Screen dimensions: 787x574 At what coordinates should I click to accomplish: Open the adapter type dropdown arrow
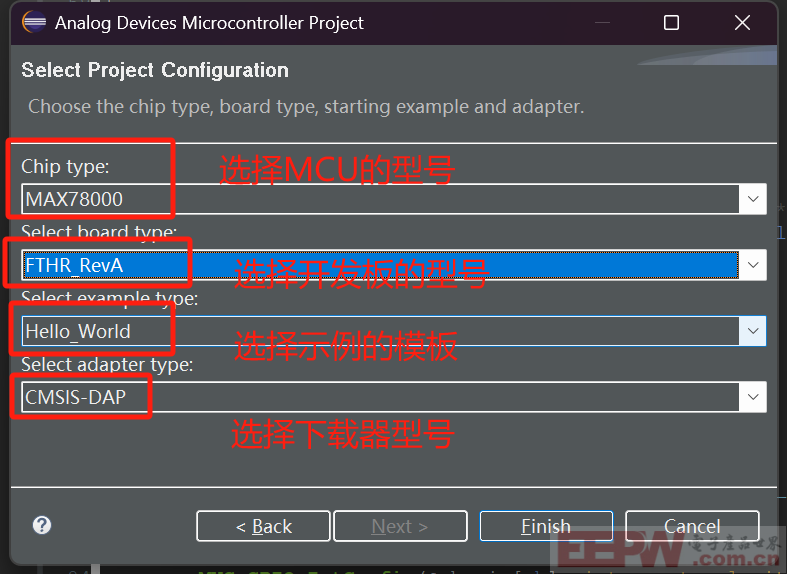(x=752, y=396)
